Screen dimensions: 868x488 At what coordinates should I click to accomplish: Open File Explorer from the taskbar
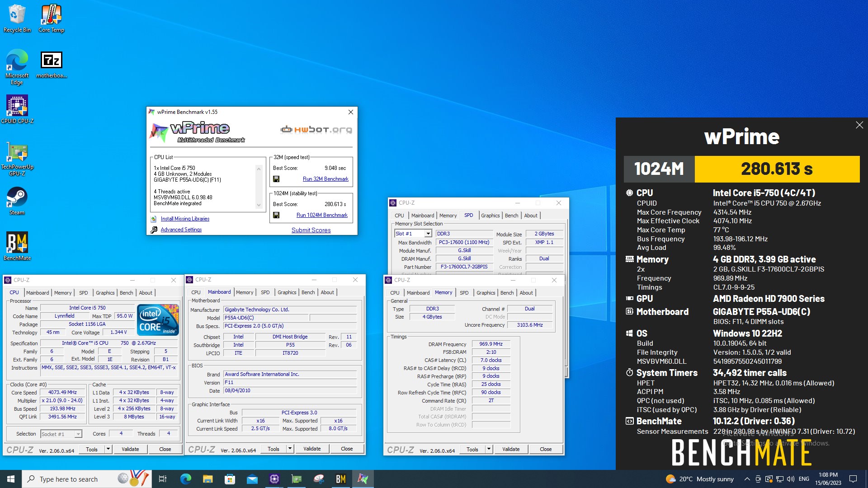click(208, 479)
